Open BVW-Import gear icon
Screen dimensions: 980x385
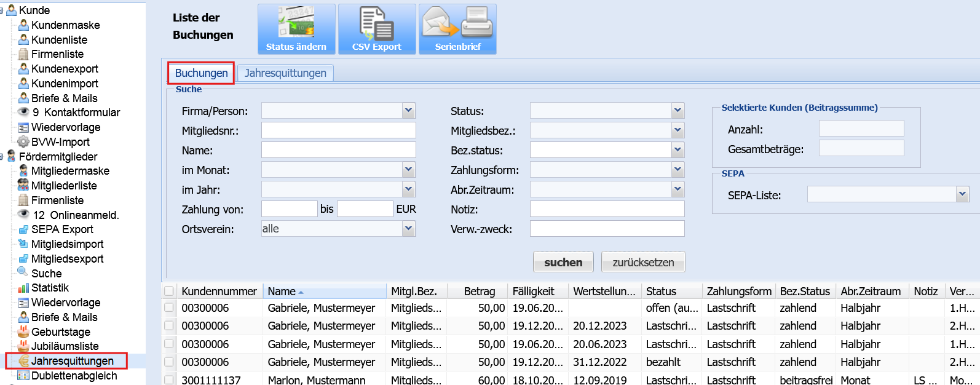click(x=23, y=141)
